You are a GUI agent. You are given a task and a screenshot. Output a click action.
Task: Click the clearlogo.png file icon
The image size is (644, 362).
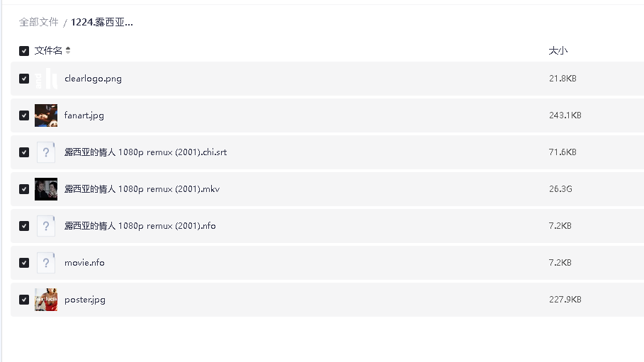(x=46, y=79)
